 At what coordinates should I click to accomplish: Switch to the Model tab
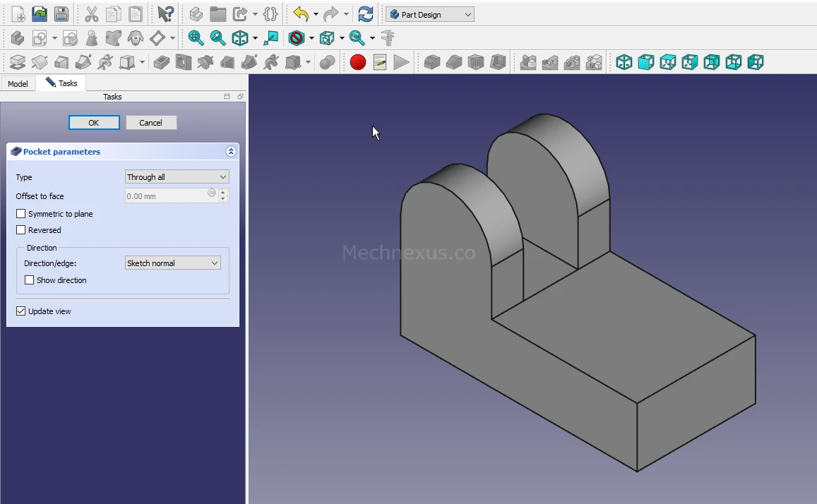pyautogui.click(x=18, y=84)
